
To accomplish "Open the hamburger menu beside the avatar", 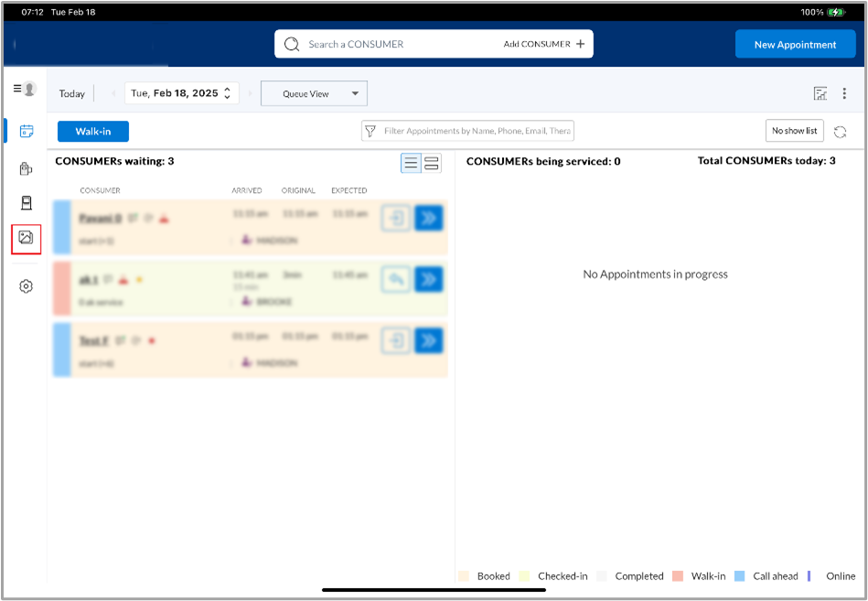I will (x=17, y=89).
